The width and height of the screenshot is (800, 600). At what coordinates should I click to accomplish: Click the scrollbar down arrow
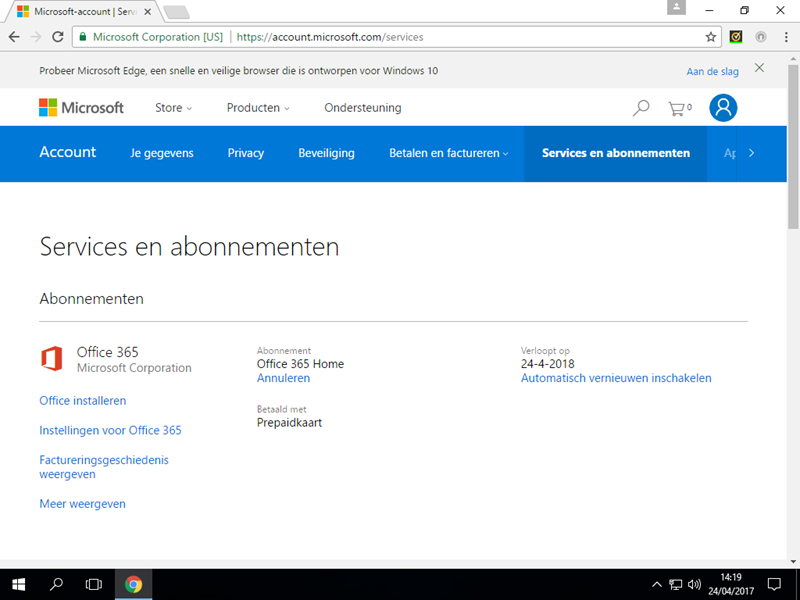(793, 562)
